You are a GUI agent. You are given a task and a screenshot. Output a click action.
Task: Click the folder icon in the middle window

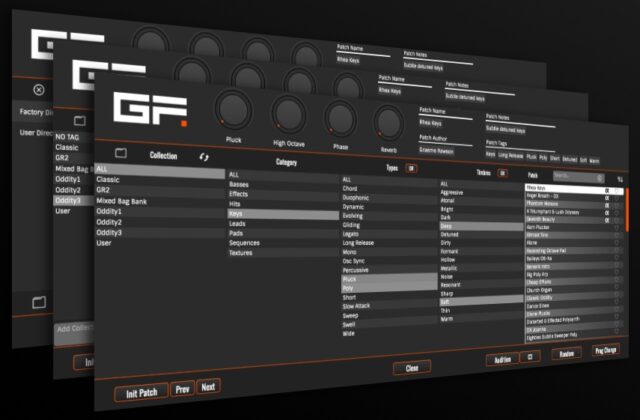[80, 120]
